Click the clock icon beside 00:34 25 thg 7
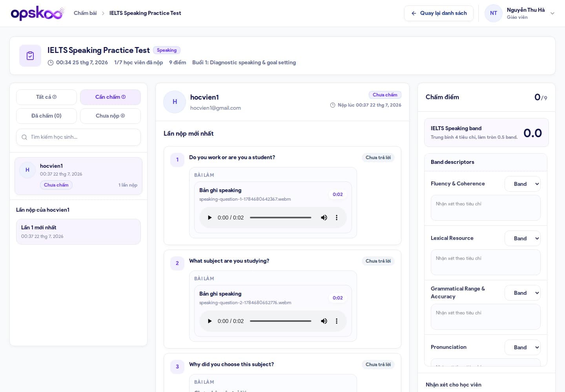Screen dimensions: 565x392 click(51, 63)
